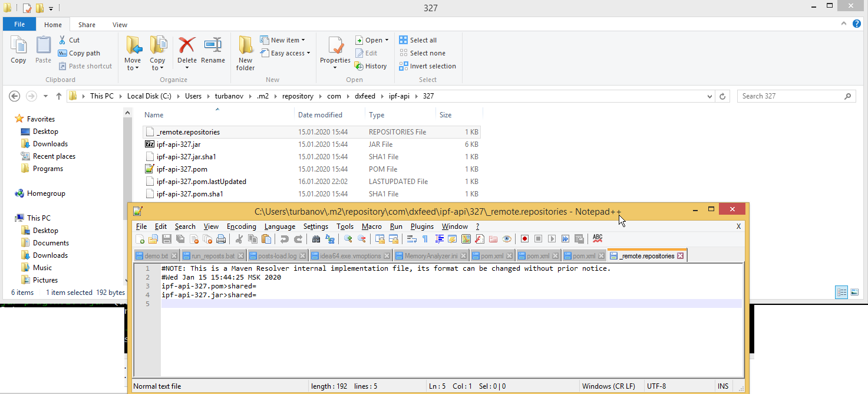868x394 pixels.
Task: Toggle Indent guide icon in Notepad++ toolbar
Action: click(x=439, y=239)
